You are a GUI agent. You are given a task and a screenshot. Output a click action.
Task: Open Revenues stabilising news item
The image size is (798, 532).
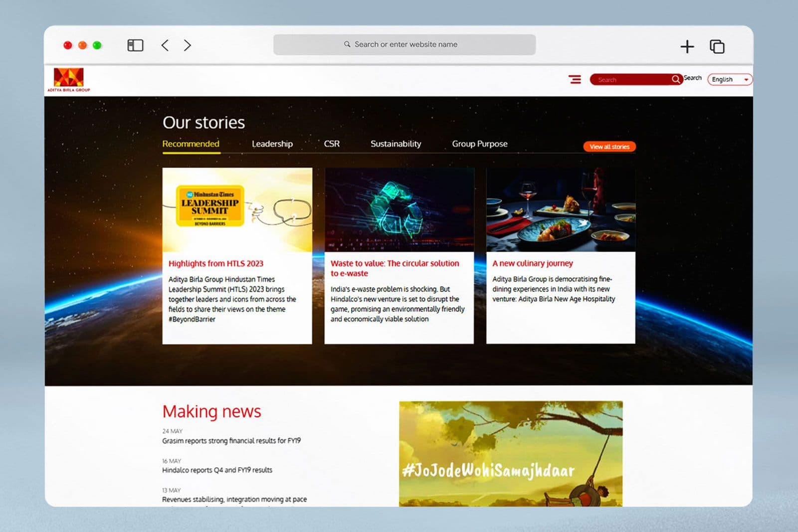(234, 499)
